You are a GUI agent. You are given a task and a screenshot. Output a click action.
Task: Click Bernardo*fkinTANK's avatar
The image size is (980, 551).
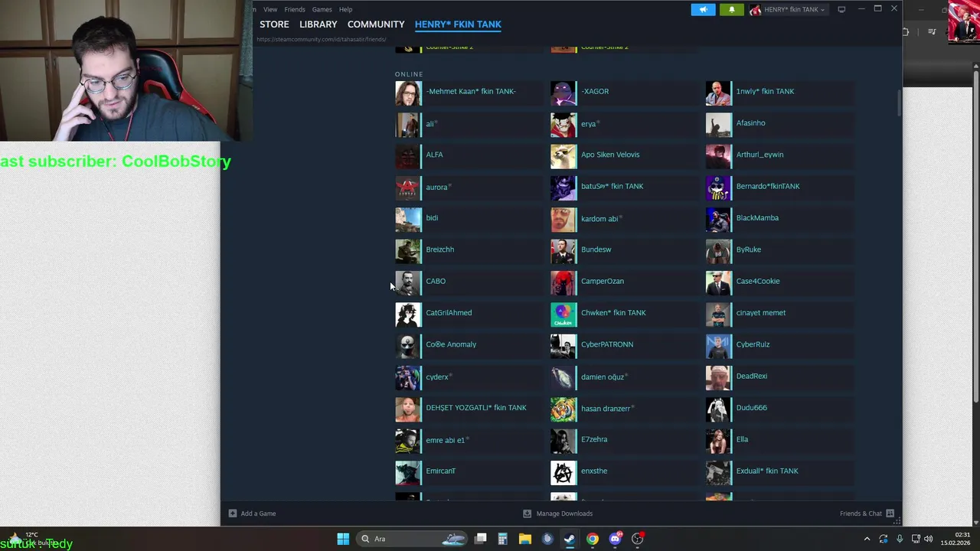[x=718, y=187]
